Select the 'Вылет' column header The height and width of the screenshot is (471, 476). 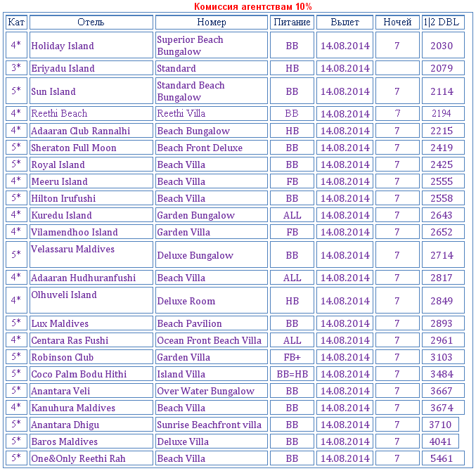click(345, 22)
